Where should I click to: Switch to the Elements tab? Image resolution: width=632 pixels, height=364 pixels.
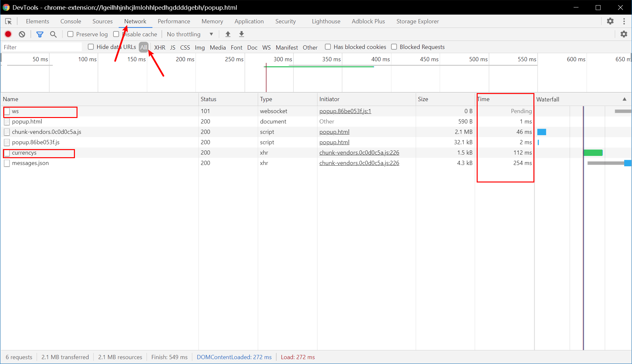(38, 21)
